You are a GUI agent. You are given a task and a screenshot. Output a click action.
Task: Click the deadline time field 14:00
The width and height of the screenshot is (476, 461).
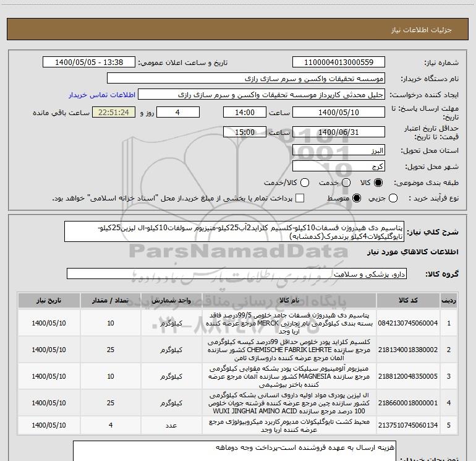point(245,112)
